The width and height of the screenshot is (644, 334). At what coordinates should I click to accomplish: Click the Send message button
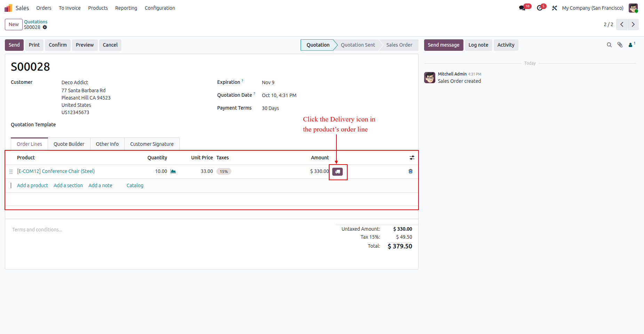point(444,45)
